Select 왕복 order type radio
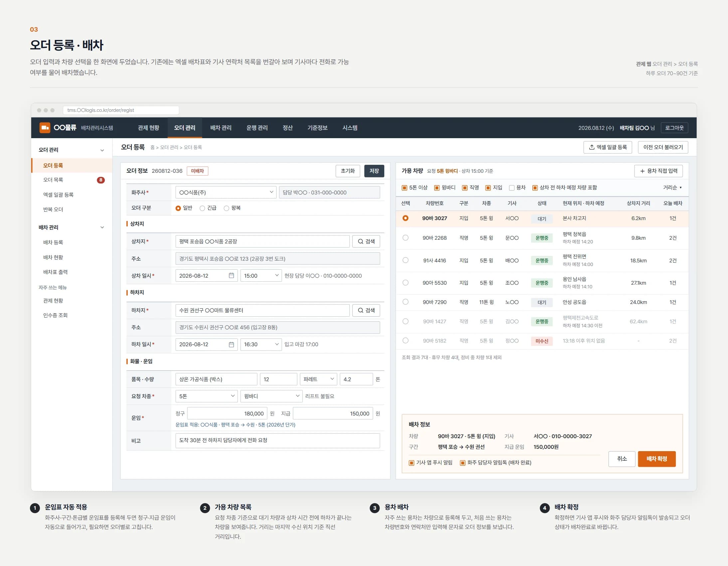This screenshot has height=566, width=728. click(226, 208)
